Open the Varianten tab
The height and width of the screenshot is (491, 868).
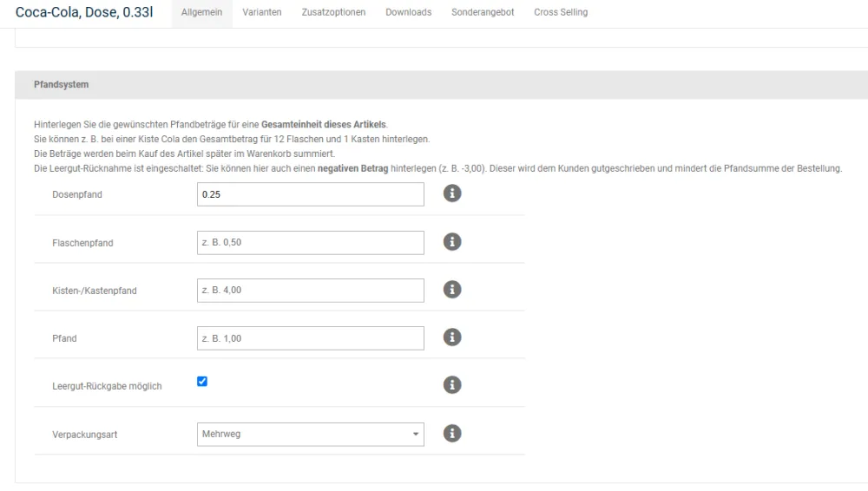(x=262, y=12)
